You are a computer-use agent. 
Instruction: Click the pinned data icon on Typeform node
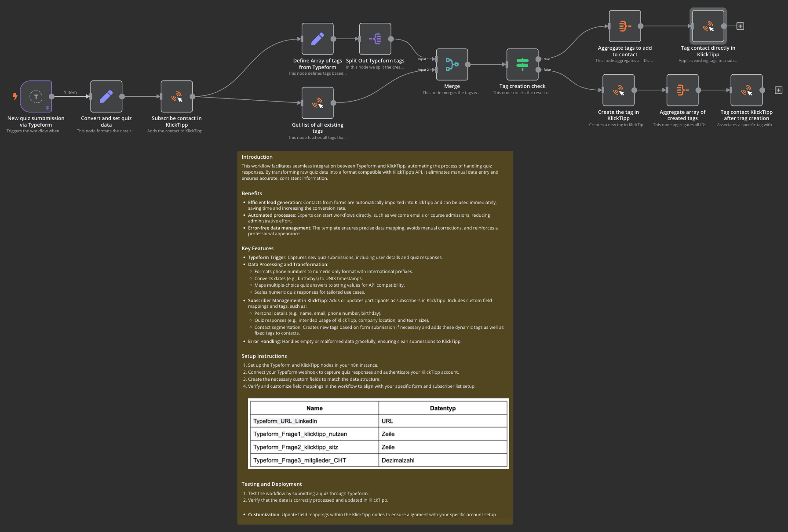point(47,108)
